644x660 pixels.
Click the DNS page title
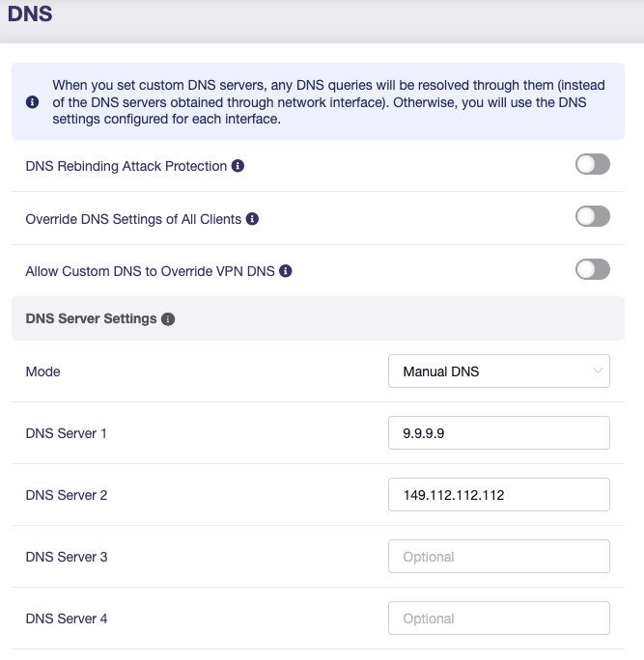(x=30, y=15)
